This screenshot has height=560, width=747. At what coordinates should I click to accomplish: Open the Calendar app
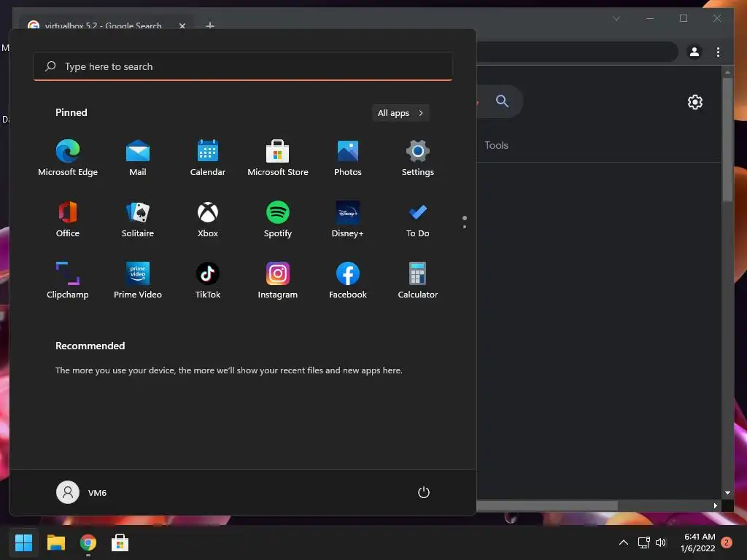(x=208, y=158)
